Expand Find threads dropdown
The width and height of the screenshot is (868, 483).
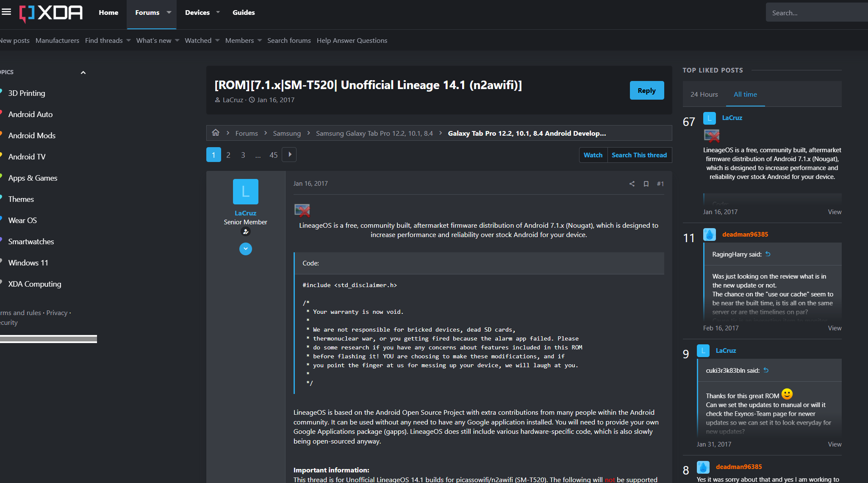tap(128, 41)
